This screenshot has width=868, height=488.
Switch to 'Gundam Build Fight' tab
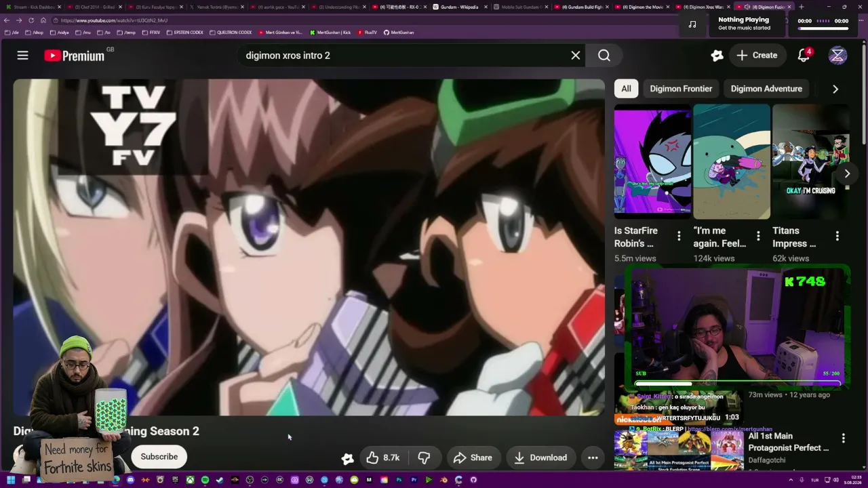(582, 7)
